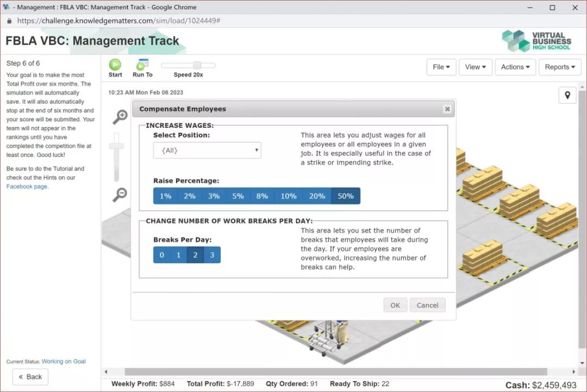The height and width of the screenshot is (392, 587).
Task: Close the Chrome window
Action: point(575,8)
